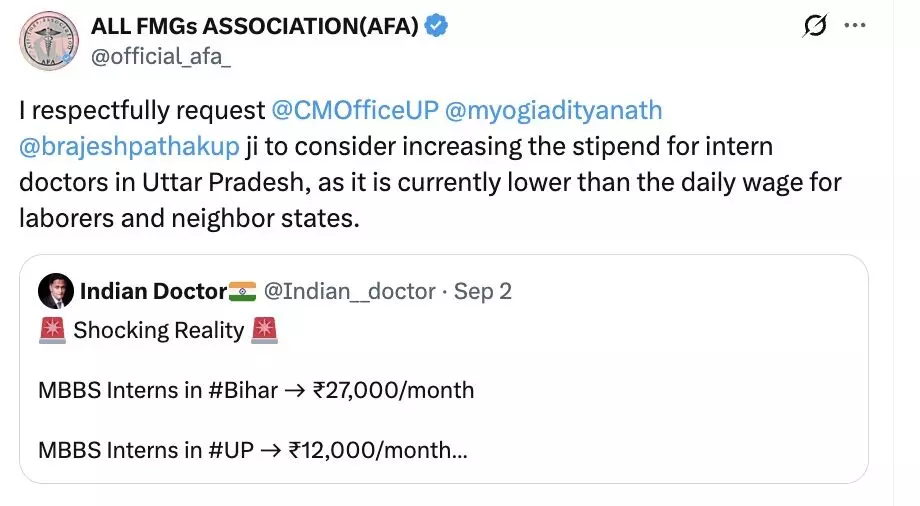Open the Grok actions icon
Viewport: 920px width, 506px height.
point(815,27)
